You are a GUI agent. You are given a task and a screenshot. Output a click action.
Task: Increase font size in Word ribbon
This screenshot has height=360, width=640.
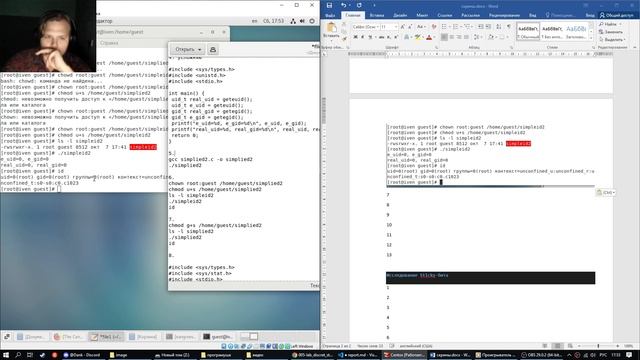403,27
